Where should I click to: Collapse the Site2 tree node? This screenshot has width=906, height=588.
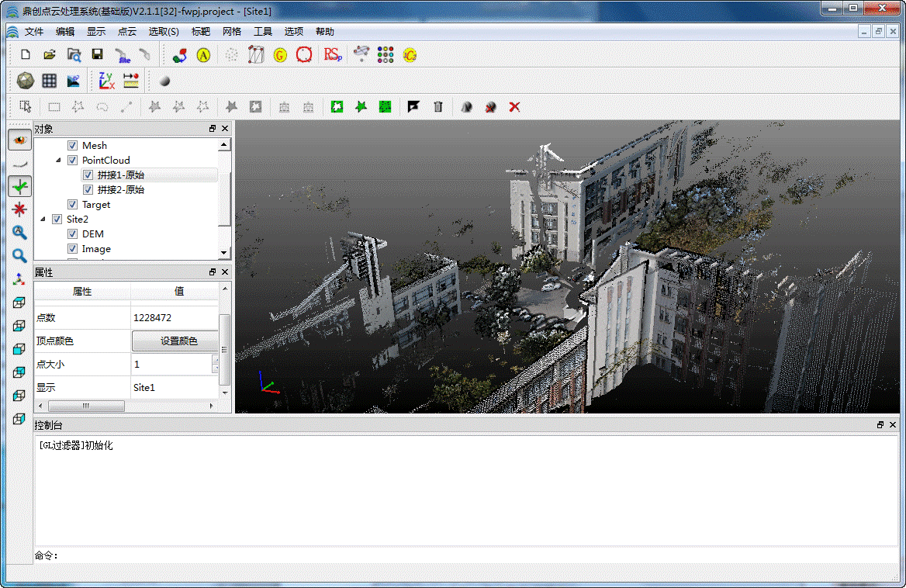coord(43,220)
